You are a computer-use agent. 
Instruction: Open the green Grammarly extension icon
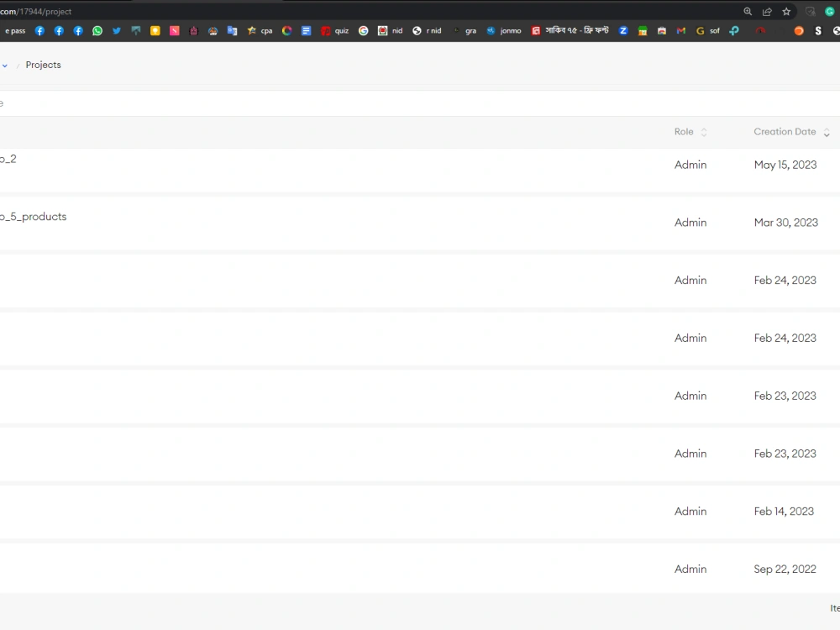829,11
